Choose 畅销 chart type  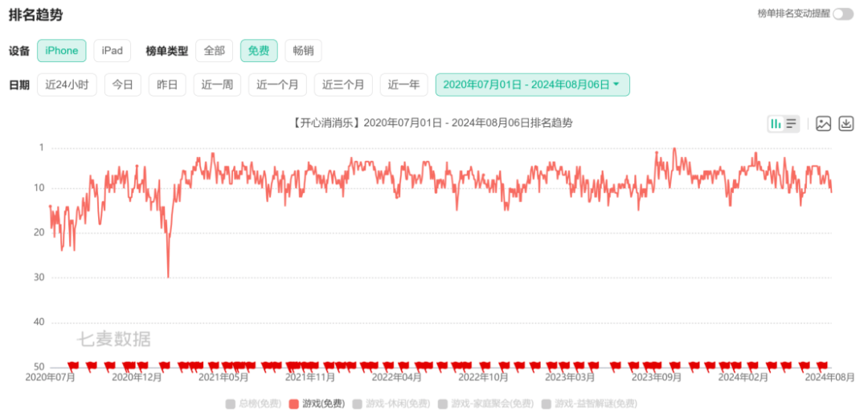303,51
